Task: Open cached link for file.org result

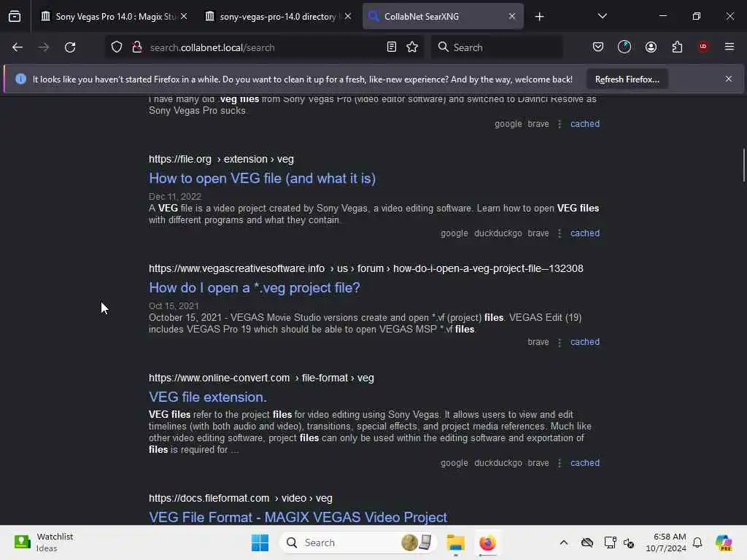Action: coord(585,233)
